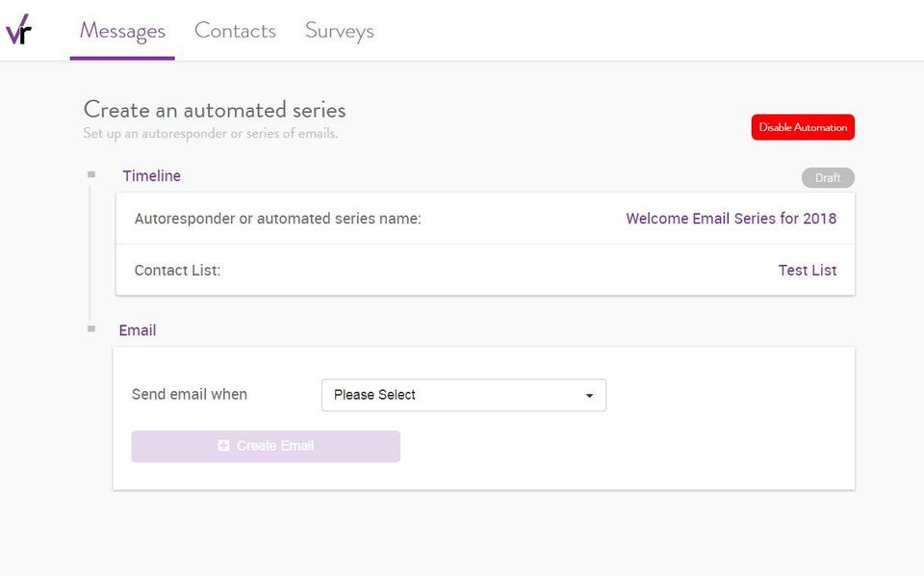The height and width of the screenshot is (576, 924).
Task: Click the dropdown arrow beside Please Select
Action: tap(589, 396)
